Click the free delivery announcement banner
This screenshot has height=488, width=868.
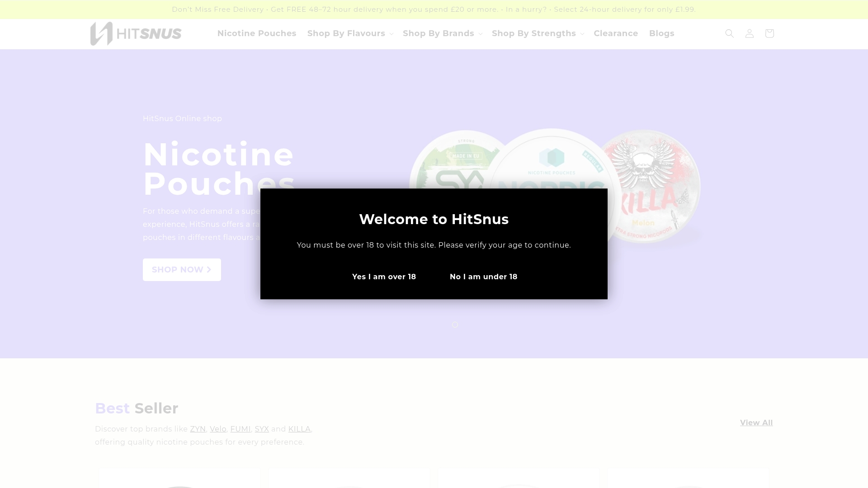point(434,9)
